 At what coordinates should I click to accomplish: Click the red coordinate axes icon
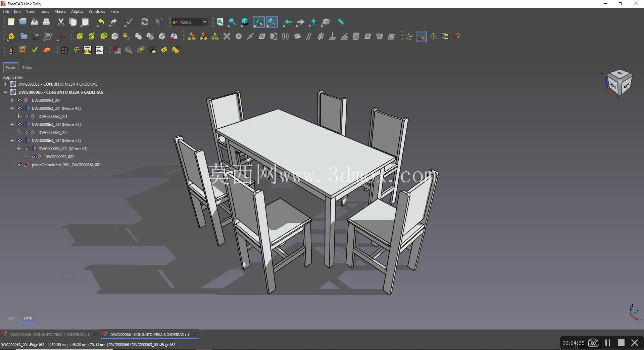61,36
